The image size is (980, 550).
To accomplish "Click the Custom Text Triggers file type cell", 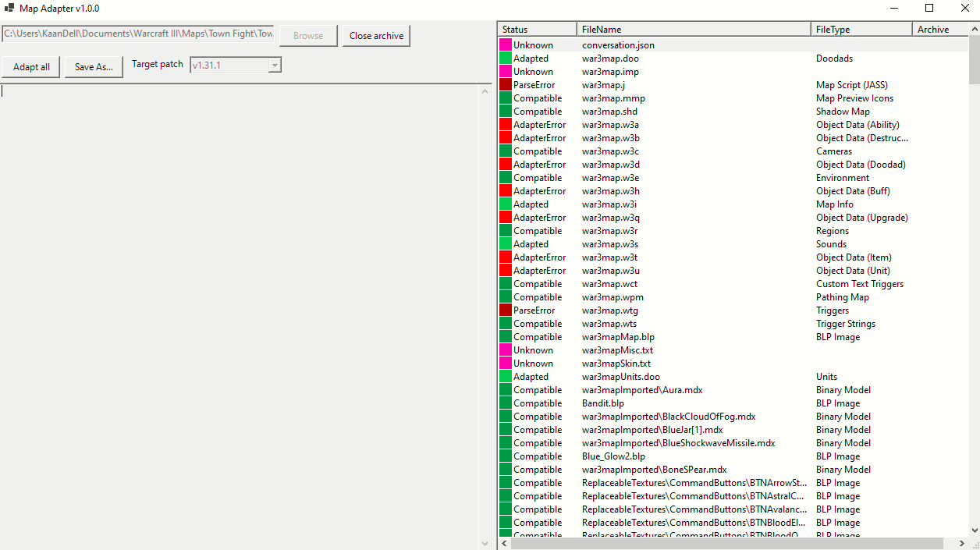I will pos(860,284).
